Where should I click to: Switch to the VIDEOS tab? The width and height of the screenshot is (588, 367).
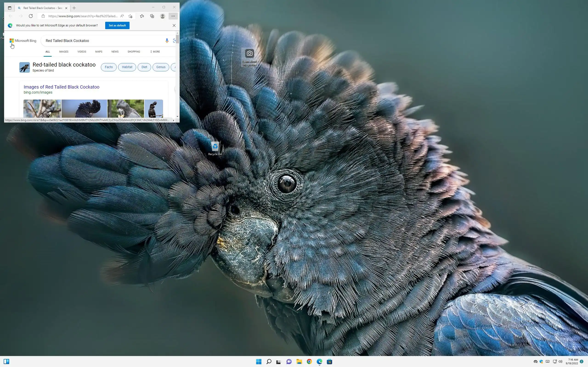click(x=82, y=52)
